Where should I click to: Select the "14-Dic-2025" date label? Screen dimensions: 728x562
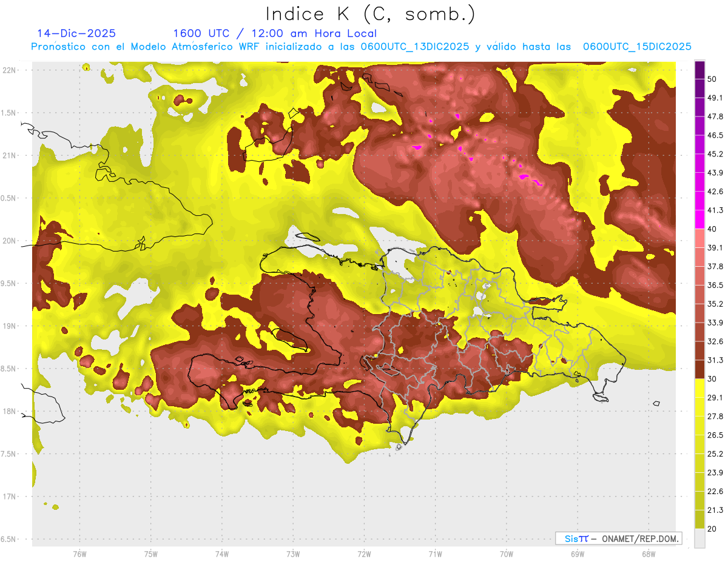click(x=76, y=33)
